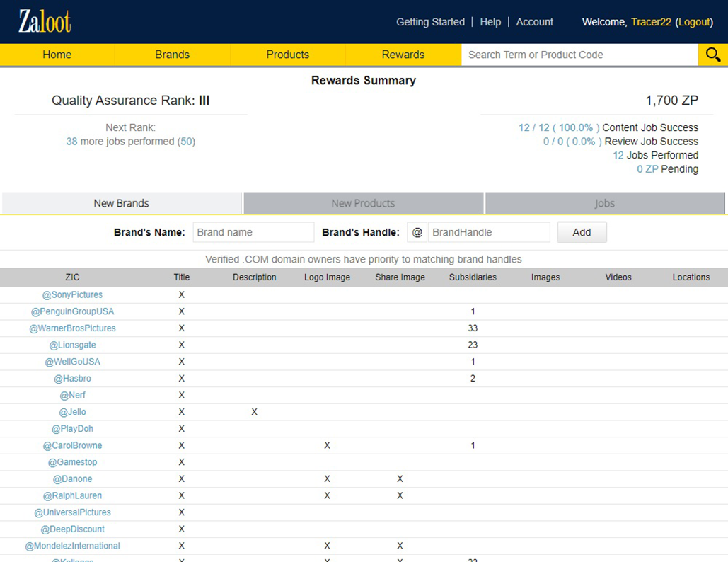Click the Subsidiaries column header
Viewport: 728px width, 562px height.
click(x=473, y=277)
